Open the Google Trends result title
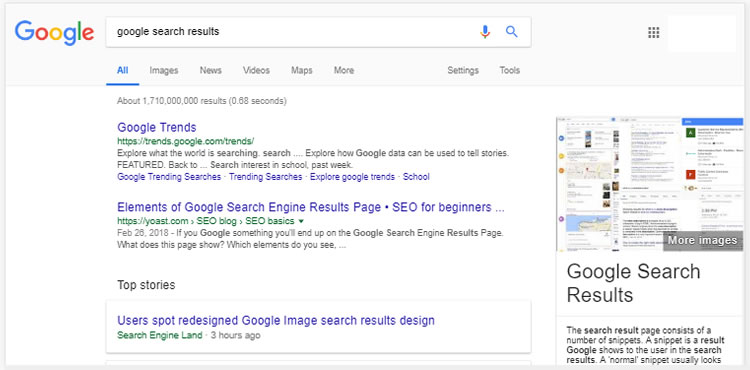Viewport: 750px width, 370px height. coord(157,128)
